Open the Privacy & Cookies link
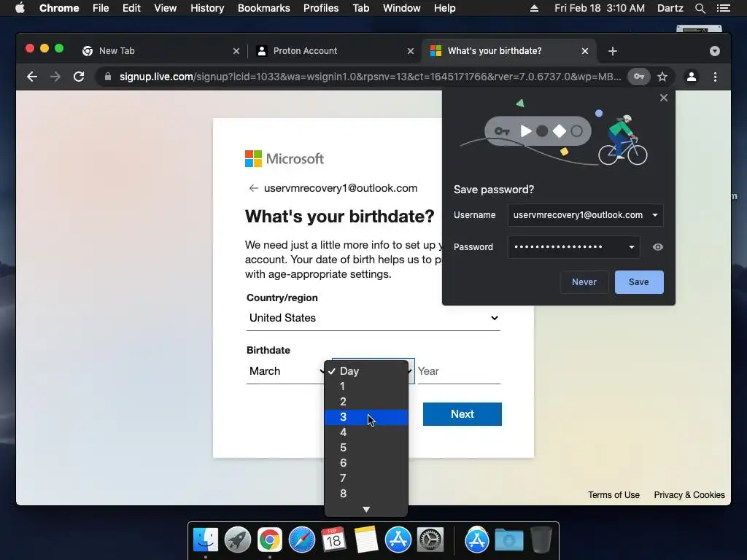The image size is (747, 560). 689,495
